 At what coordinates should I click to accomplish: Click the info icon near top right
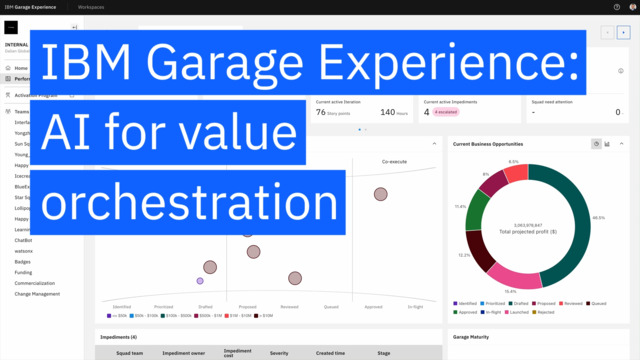tap(621, 71)
